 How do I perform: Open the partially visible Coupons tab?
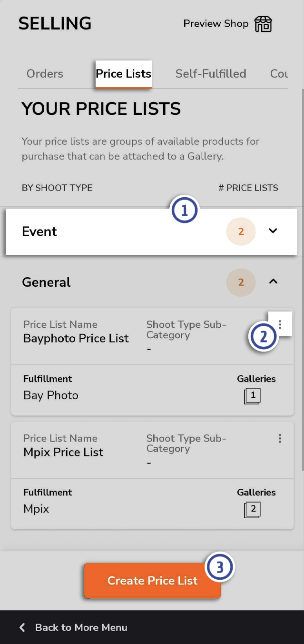coord(279,74)
